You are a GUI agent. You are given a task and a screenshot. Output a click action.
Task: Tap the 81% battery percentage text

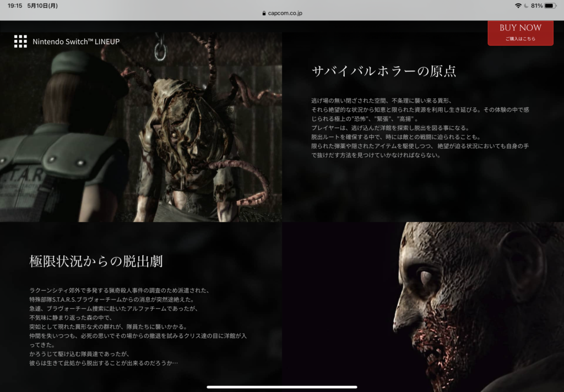(x=536, y=6)
